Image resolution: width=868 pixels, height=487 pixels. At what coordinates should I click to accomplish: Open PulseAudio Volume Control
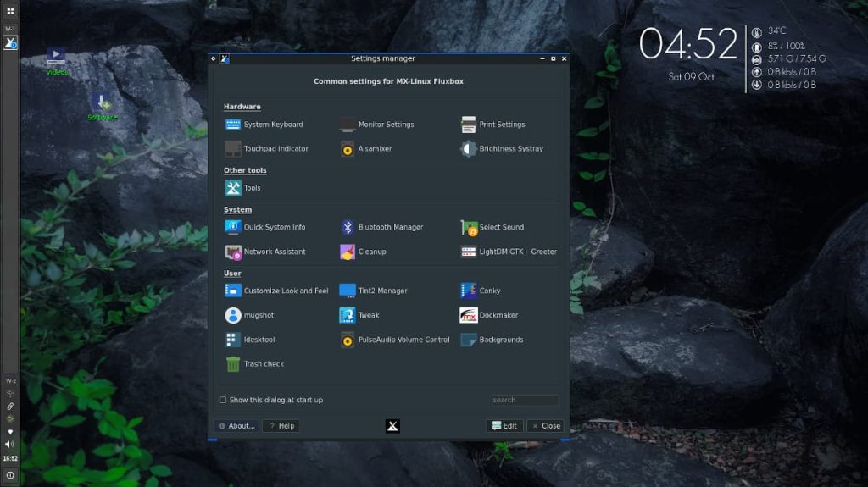(395, 340)
